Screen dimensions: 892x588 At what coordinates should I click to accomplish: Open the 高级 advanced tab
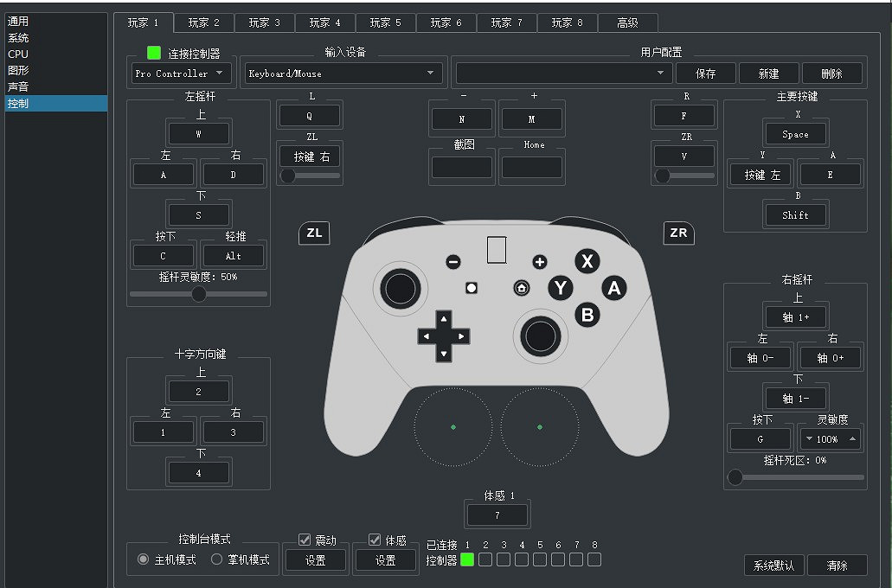[627, 22]
